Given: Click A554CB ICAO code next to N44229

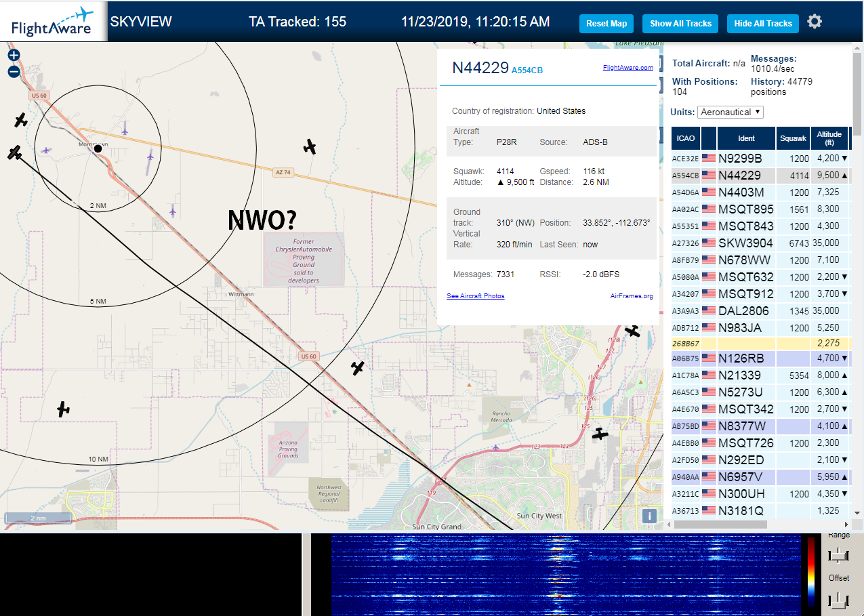Looking at the screenshot, I should tap(527, 70).
